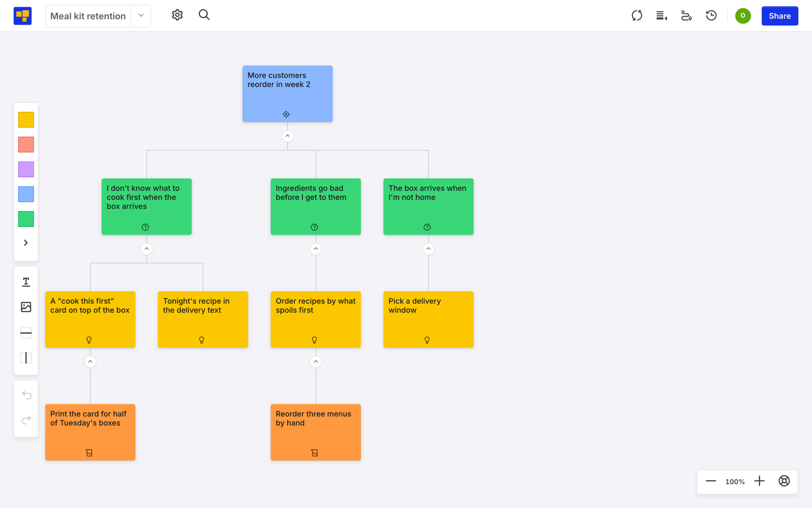This screenshot has width=812, height=508.
Task: Pick the red card color swatch
Action: tap(26, 145)
